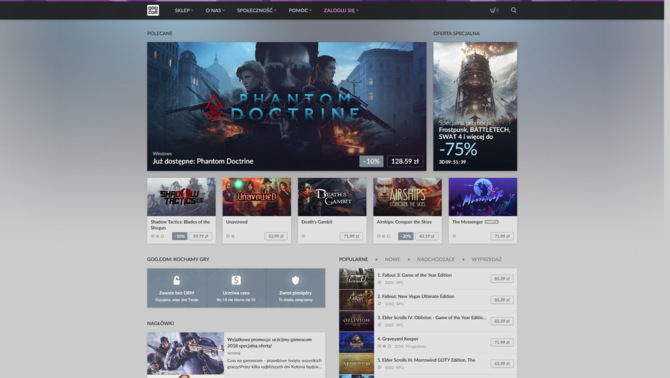Open Fallout: New Vegas Ultimate Edition

click(428, 300)
